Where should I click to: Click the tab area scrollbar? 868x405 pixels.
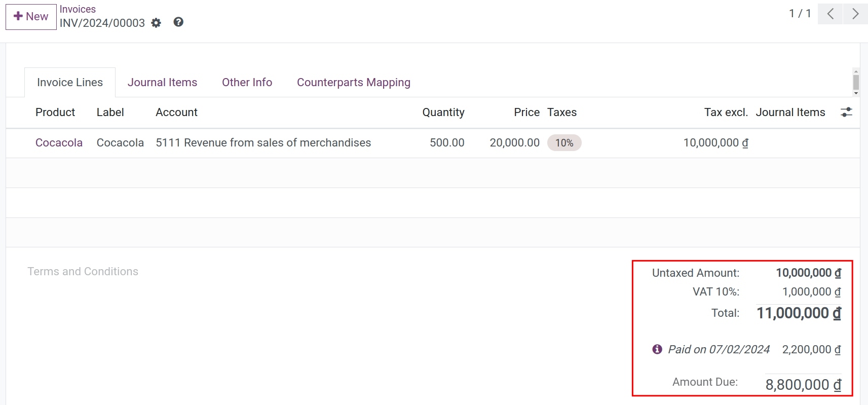(x=856, y=82)
